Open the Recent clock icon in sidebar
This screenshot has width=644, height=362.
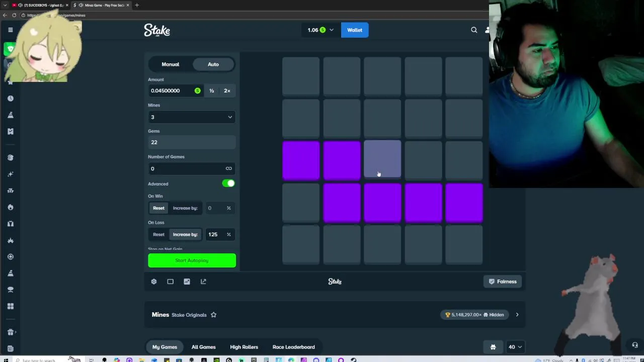tap(10, 99)
